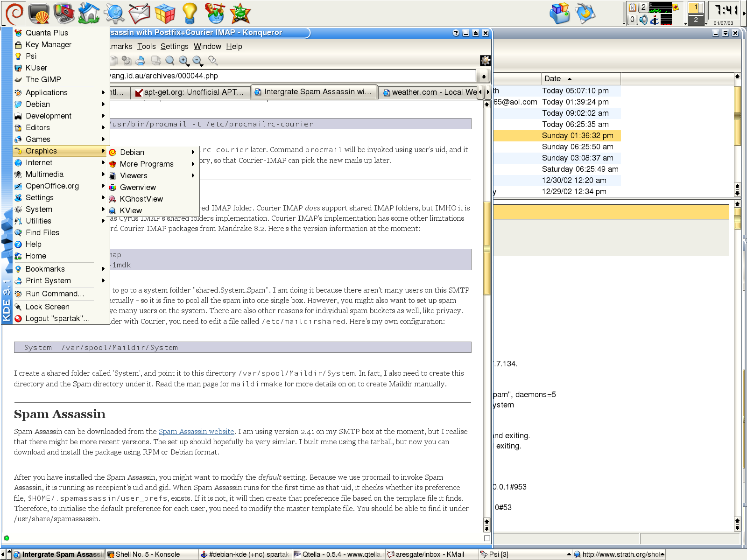This screenshot has height=560, width=747.
Task: Activate the aresgate/inbox KMail taskbar entry
Action: click(x=432, y=554)
